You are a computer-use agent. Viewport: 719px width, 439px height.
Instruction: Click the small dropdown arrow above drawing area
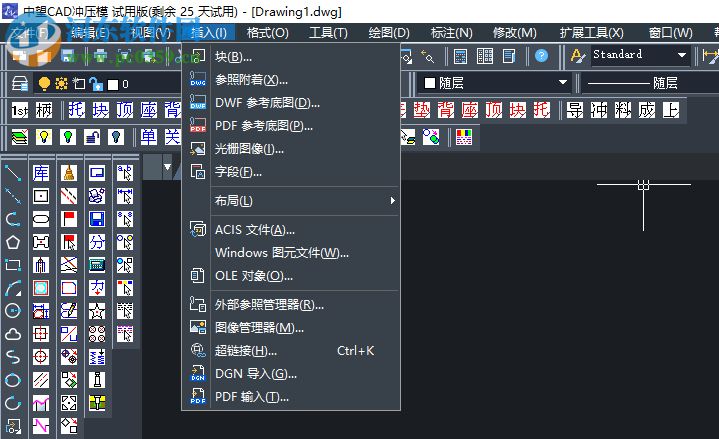[x=167, y=167]
